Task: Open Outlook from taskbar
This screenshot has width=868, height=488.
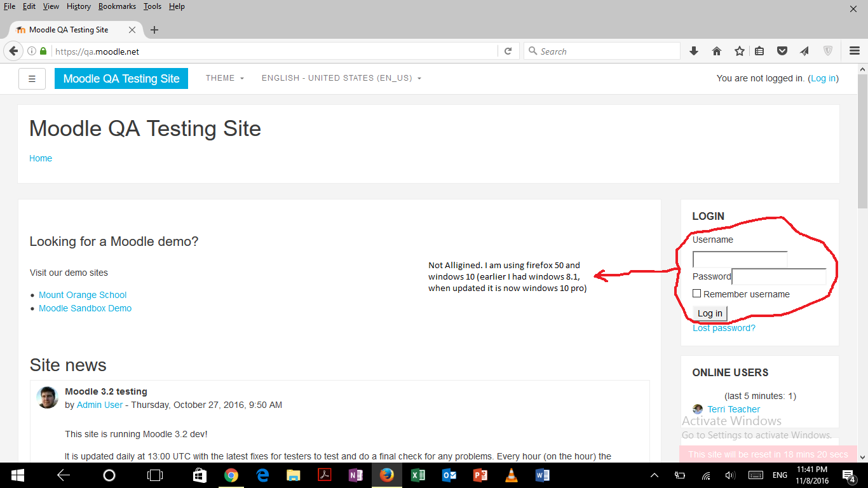Action: click(x=449, y=475)
